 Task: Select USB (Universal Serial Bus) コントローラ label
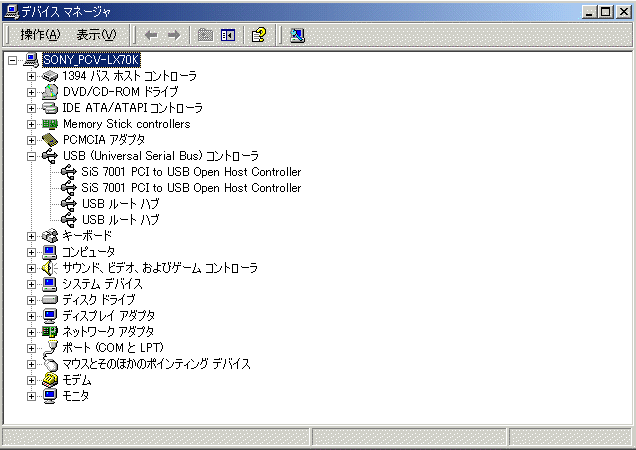[161, 156]
